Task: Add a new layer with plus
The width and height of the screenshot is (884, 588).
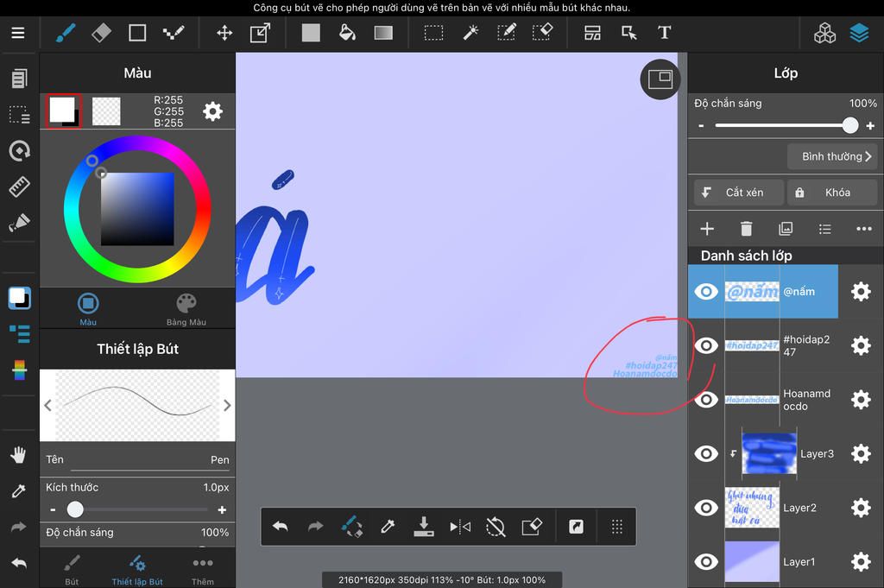Action: click(x=706, y=228)
